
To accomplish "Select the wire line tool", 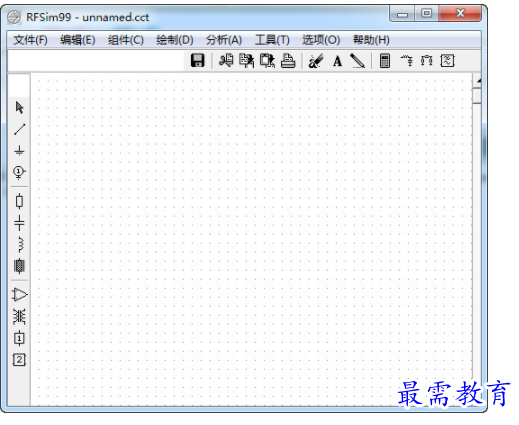I will 19,129.
